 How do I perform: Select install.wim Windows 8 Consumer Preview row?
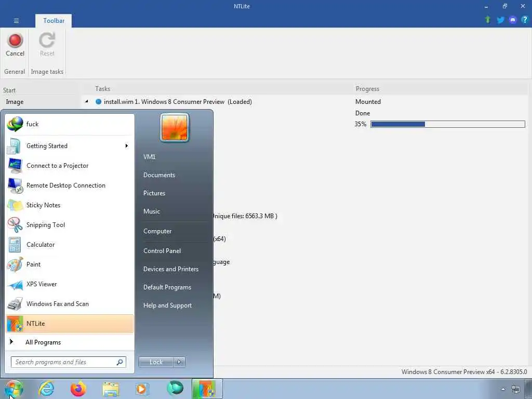click(178, 102)
